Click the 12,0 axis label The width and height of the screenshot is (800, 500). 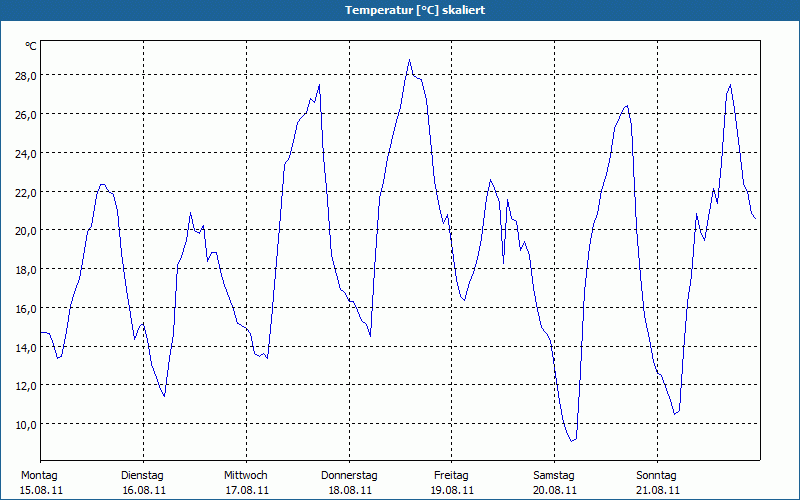[25, 386]
